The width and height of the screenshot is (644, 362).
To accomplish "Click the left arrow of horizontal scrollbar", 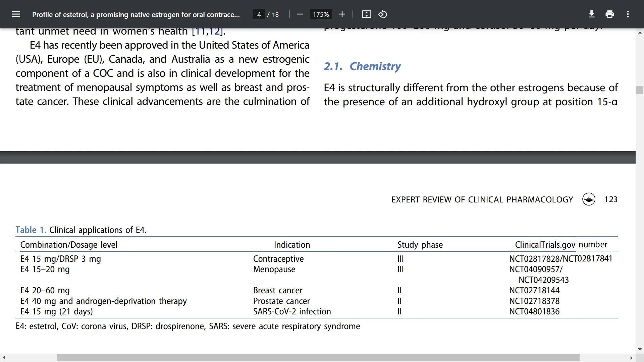I will pyautogui.click(x=3, y=358).
